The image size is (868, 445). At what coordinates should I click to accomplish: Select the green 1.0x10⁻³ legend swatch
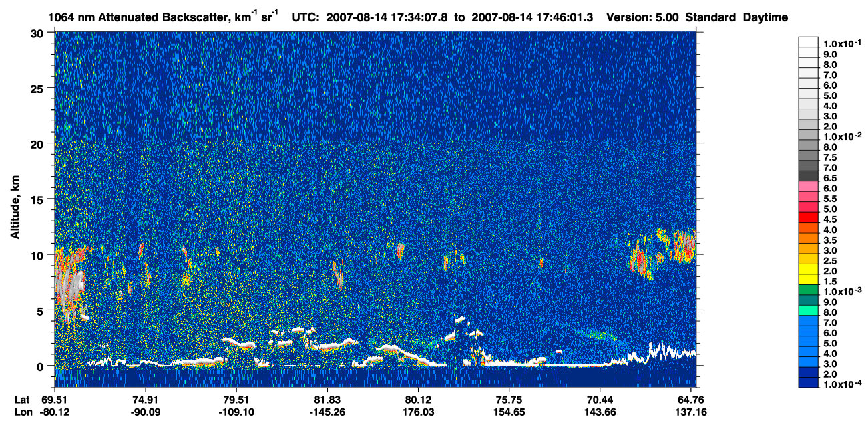(808, 290)
